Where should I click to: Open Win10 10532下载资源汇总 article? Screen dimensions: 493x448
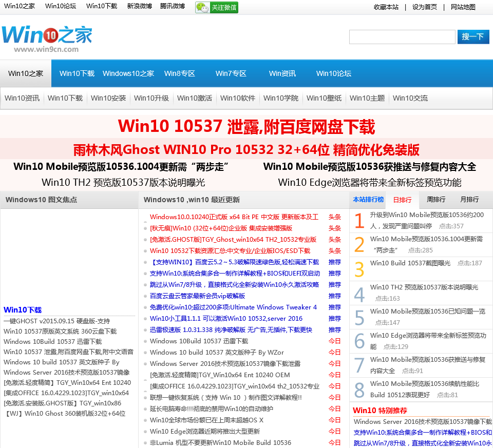tap(230, 251)
